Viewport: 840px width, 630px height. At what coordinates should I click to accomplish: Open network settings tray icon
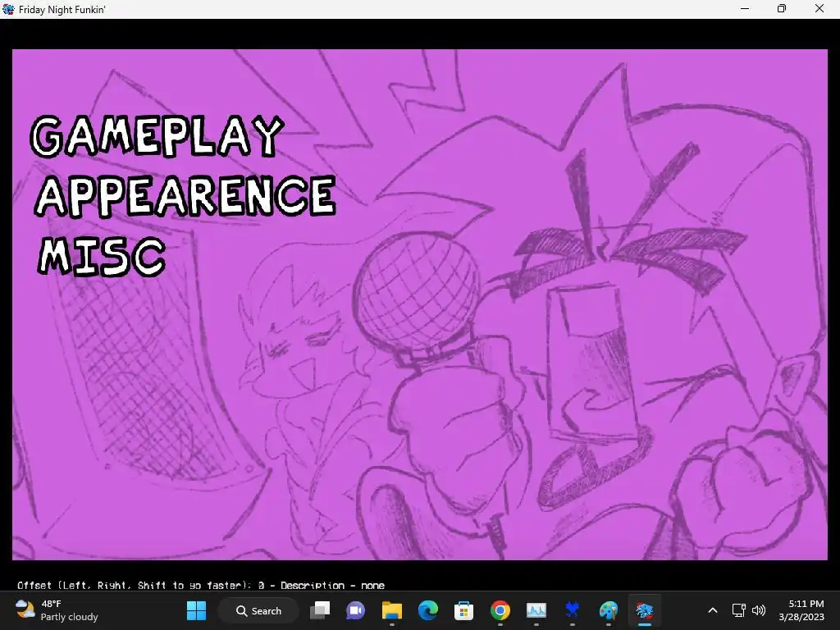tap(739, 610)
